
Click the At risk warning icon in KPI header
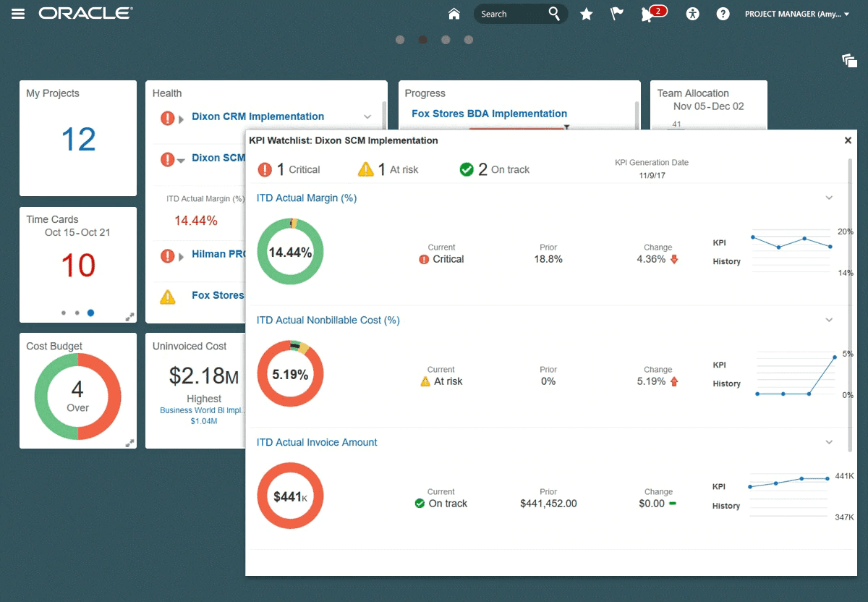366,169
